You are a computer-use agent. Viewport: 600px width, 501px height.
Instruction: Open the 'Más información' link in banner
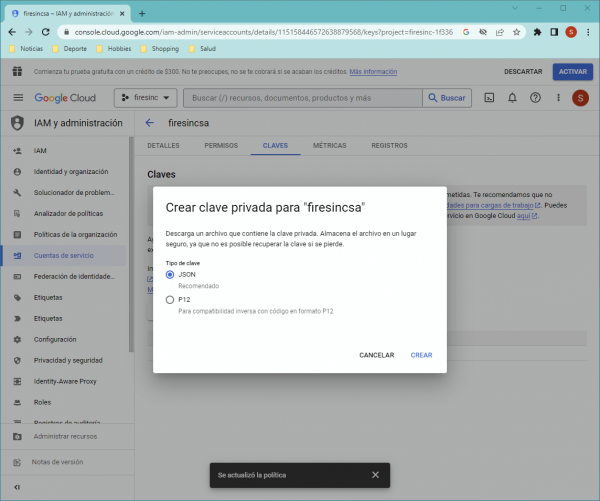click(x=373, y=72)
